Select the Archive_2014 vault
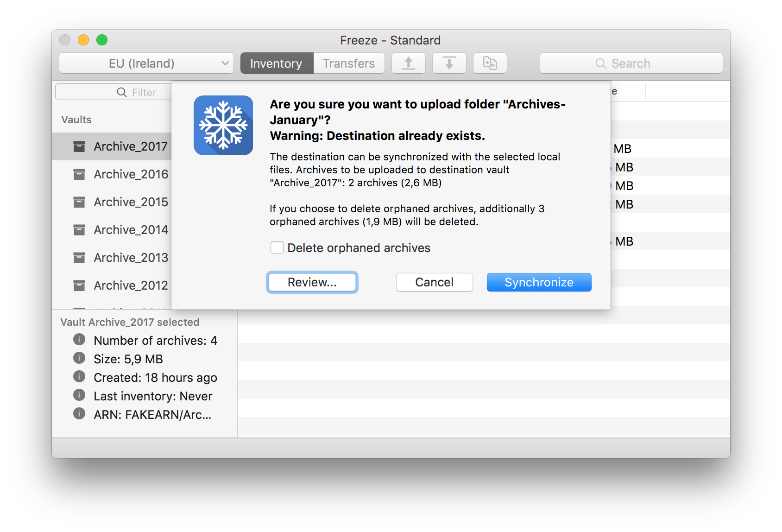782x532 pixels. [112, 230]
